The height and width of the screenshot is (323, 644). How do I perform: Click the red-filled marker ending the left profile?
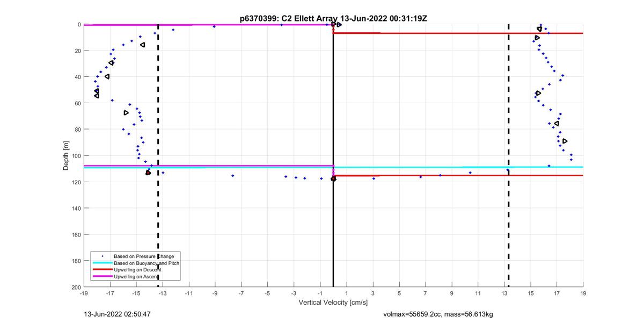pos(148,173)
